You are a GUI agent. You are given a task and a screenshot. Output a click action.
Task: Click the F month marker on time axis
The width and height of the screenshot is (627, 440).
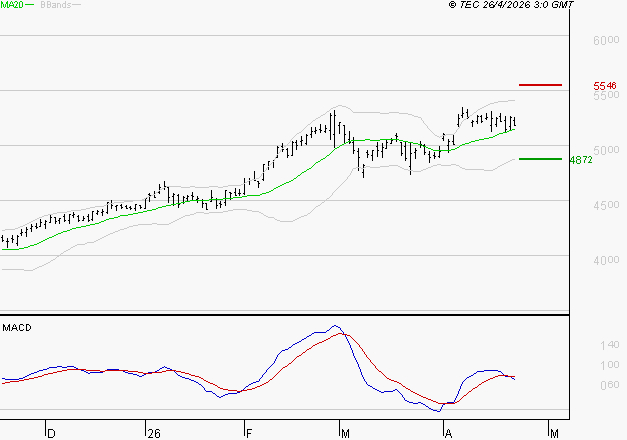(x=249, y=434)
